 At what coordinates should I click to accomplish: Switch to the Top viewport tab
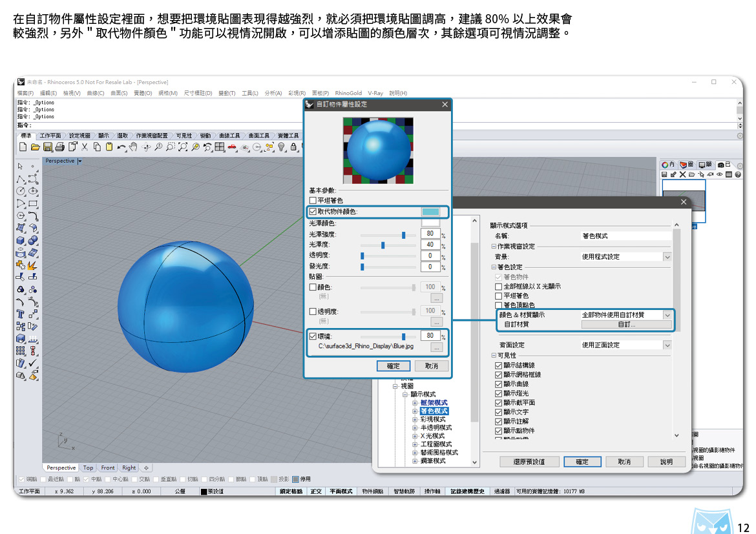tap(89, 467)
